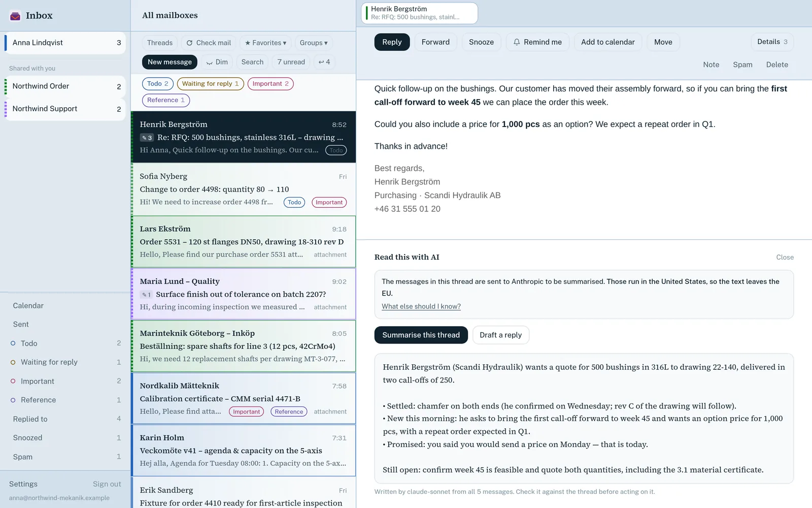The image size is (812, 508).
Task: Click the replied-to 4 counter
Action: [x=324, y=62]
